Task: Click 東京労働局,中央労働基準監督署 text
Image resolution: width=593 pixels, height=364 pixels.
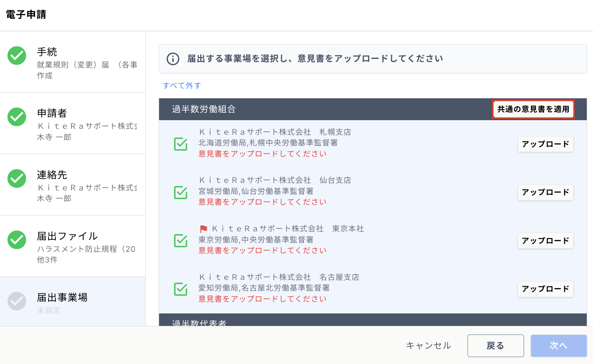Action: coord(256,240)
